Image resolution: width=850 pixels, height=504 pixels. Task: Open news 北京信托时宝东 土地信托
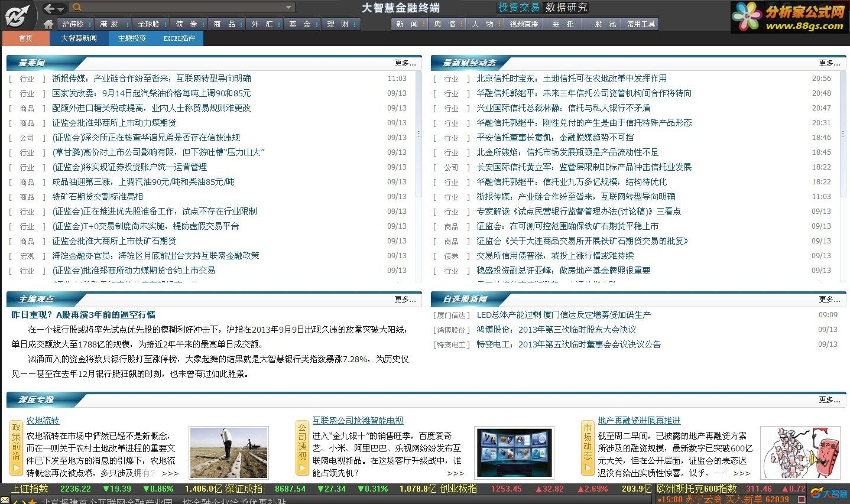572,78
